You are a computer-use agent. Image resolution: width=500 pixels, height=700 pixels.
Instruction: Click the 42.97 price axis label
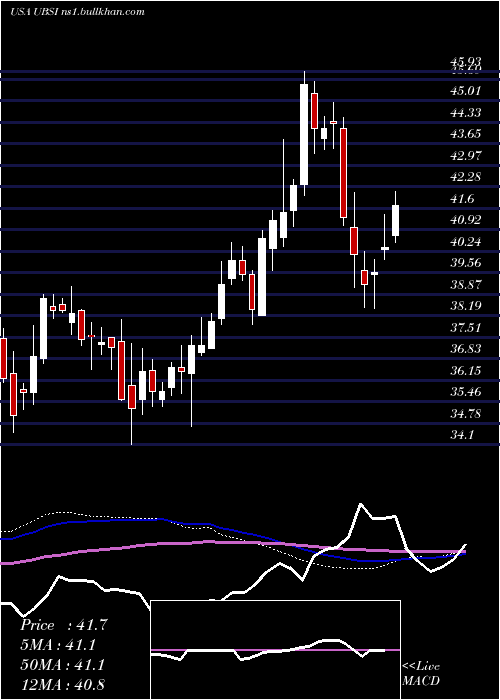tap(466, 156)
